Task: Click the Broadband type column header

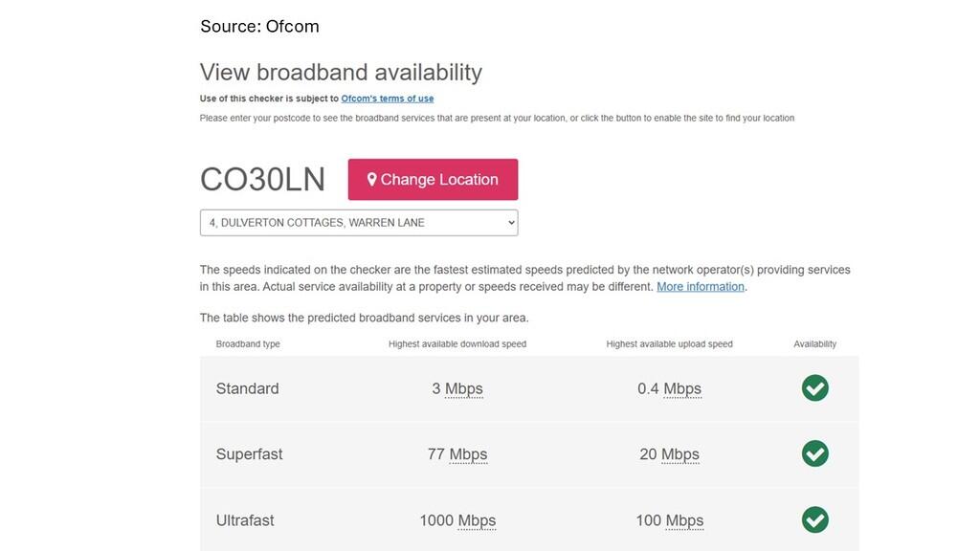Action: (248, 344)
